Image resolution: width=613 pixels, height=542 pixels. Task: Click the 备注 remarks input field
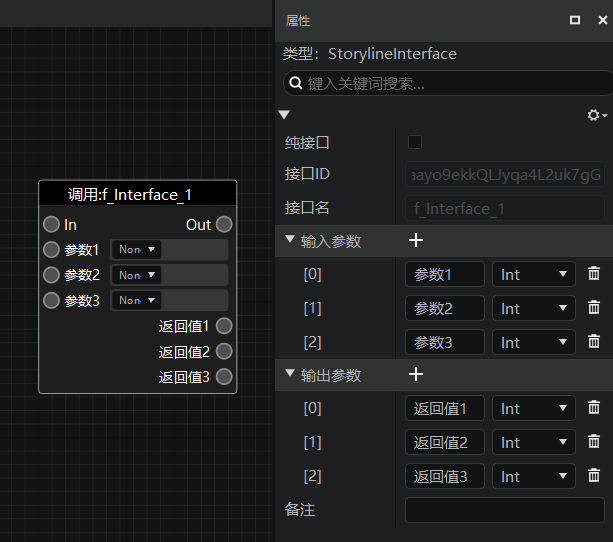point(505,510)
